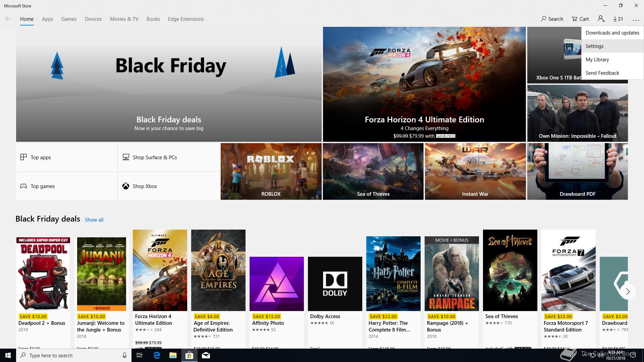Open Top apps tile
This screenshot has width=644, height=362.
pyautogui.click(x=66, y=157)
